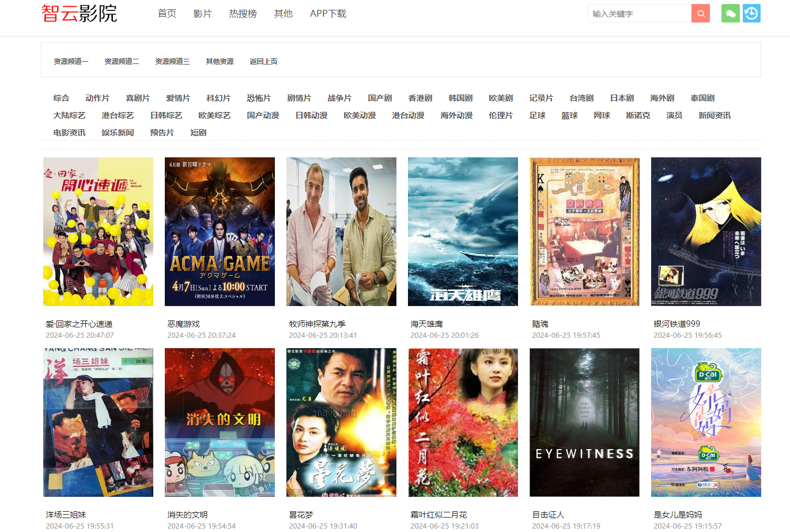This screenshot has height=532, width=790.
Task: Filter by 韩国剧 category
Action: [460, 98]
